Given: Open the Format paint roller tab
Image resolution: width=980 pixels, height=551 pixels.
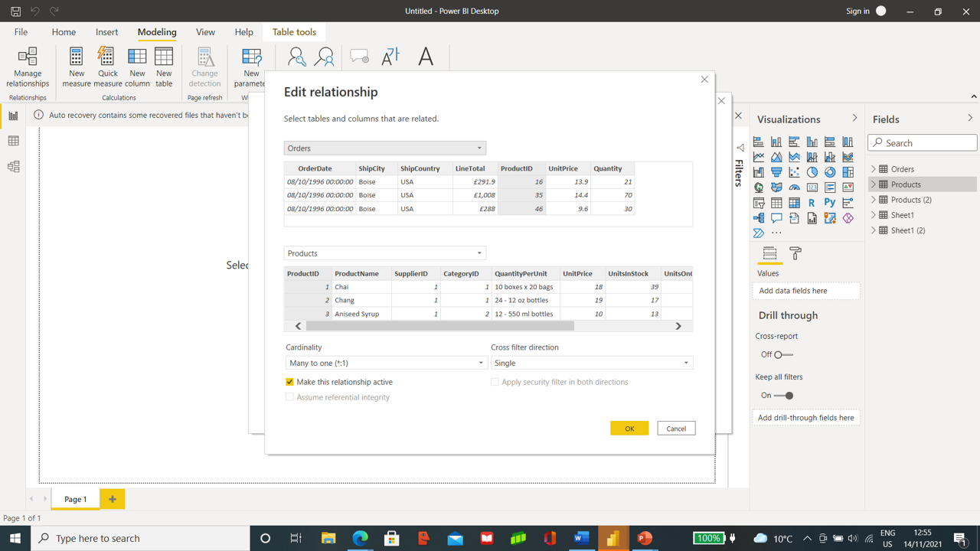Looking at the screenshot, I should pos(795,253).
